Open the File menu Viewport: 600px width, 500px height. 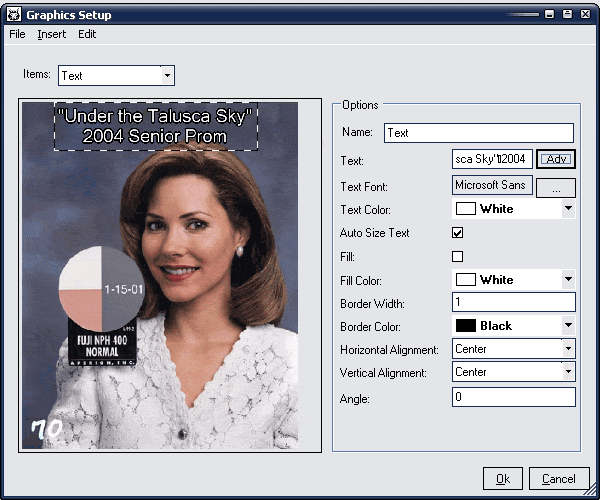[x=17, y=34]
